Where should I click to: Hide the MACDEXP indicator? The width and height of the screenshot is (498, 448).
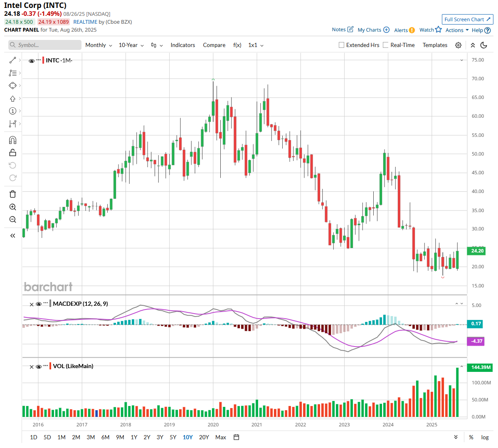pos(39,304)
